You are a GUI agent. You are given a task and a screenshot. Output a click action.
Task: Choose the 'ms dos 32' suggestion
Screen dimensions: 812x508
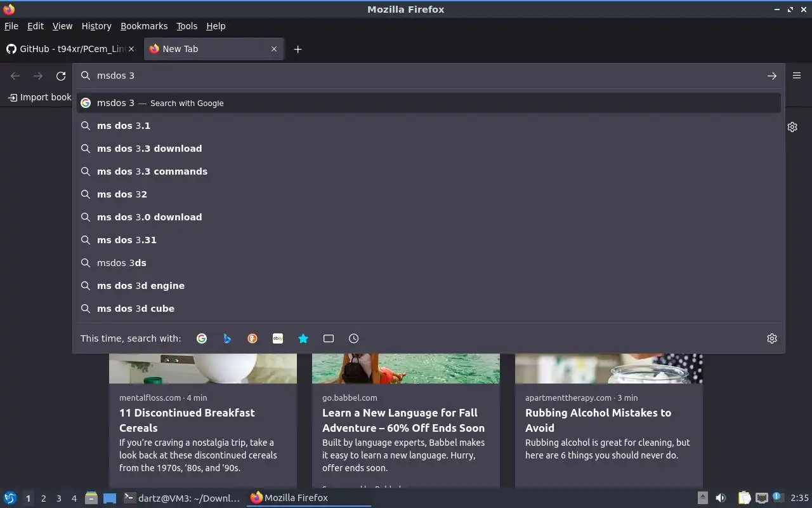point(429,194)
